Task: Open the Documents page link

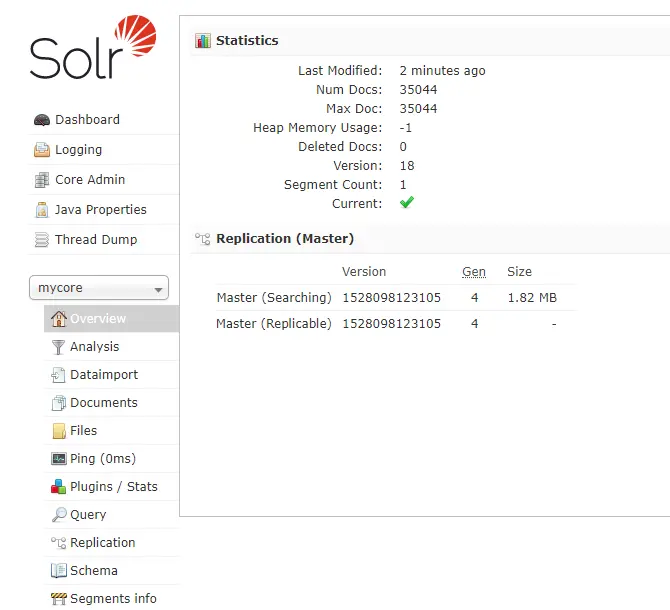Action: pyautogui.click(x=104, y=403)
